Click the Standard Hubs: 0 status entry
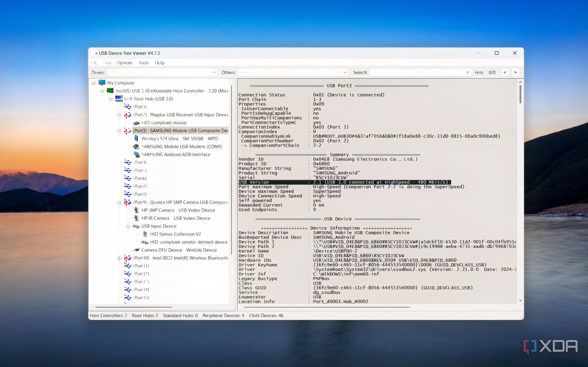The width and height of the screenshot is (588, 367). pos(180,316)
